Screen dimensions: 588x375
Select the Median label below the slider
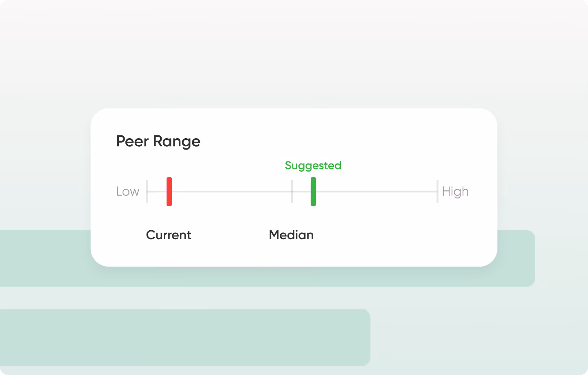[291, 235]
